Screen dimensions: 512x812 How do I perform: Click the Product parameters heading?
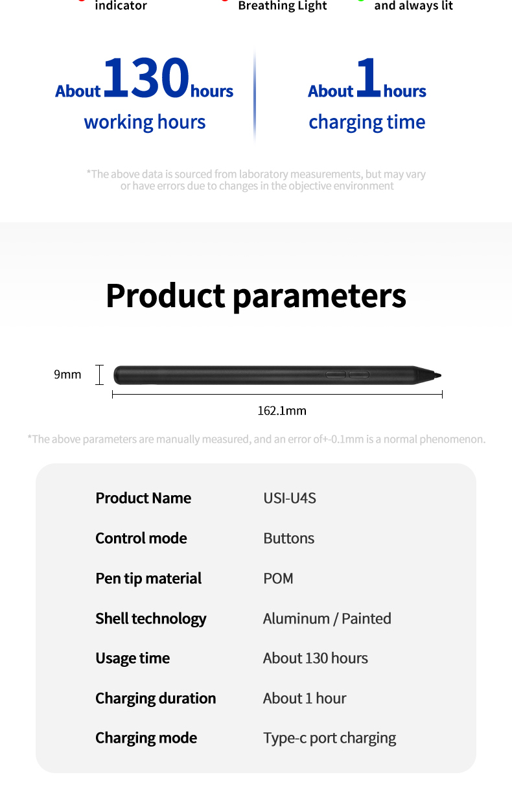(x=256, y=296)
